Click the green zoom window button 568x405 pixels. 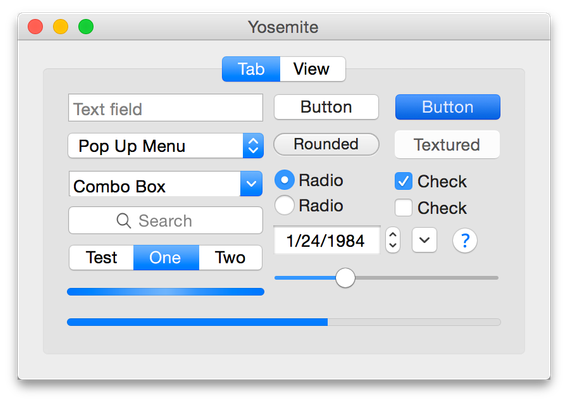coord(86,27)
